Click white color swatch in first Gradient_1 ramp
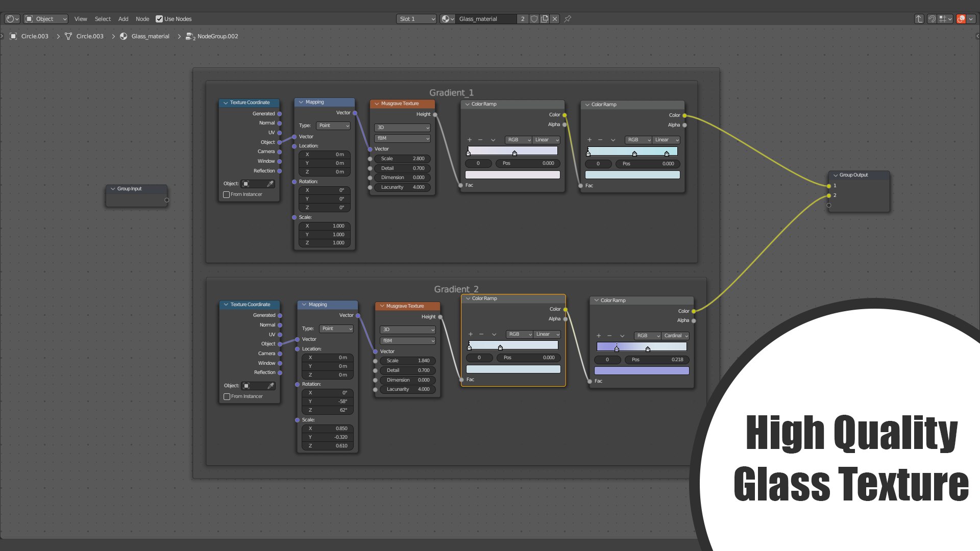 tap(512, 175)
